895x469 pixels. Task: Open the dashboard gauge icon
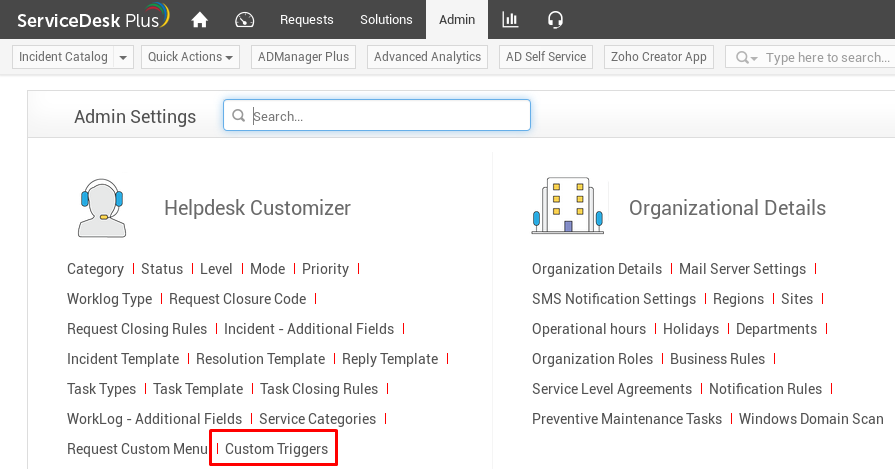[x=245, y=20]
